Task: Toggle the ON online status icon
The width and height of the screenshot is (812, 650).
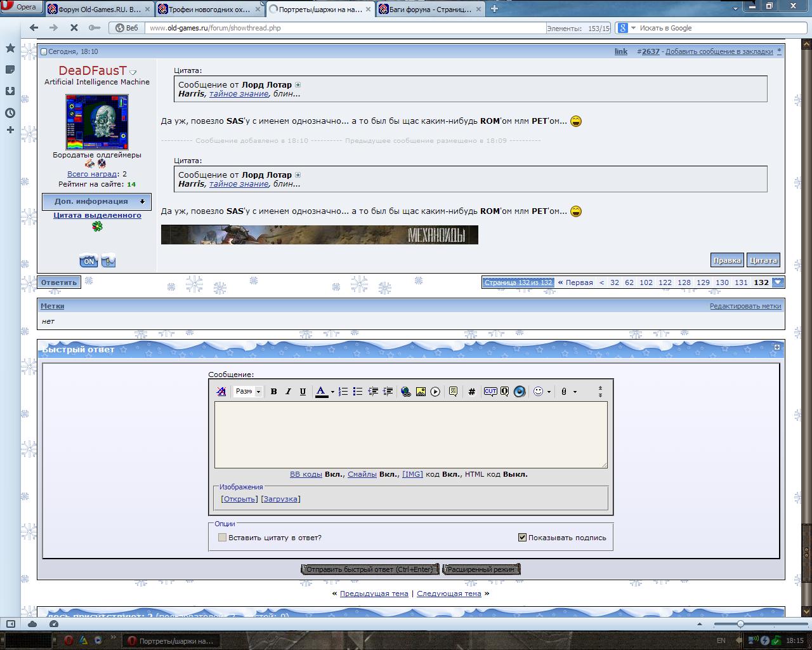Action: pos(88,261)
